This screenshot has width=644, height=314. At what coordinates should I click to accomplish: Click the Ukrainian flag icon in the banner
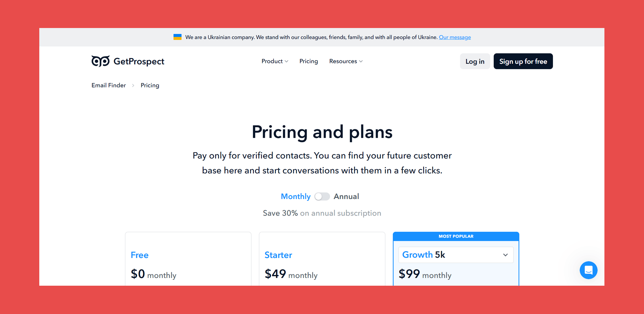point(178,37)
